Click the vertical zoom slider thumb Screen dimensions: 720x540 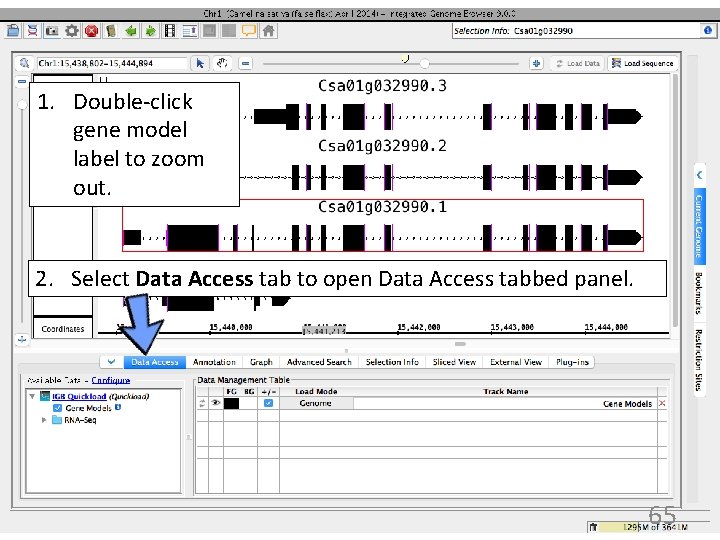pyautogui.click(x=22, y=104)
